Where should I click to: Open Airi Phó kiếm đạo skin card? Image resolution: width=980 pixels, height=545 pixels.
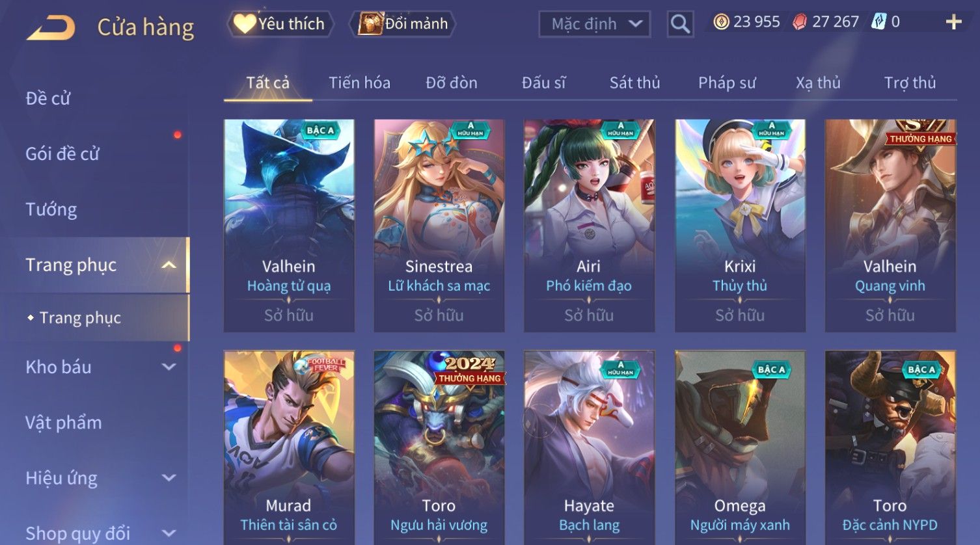coord(589,226)
